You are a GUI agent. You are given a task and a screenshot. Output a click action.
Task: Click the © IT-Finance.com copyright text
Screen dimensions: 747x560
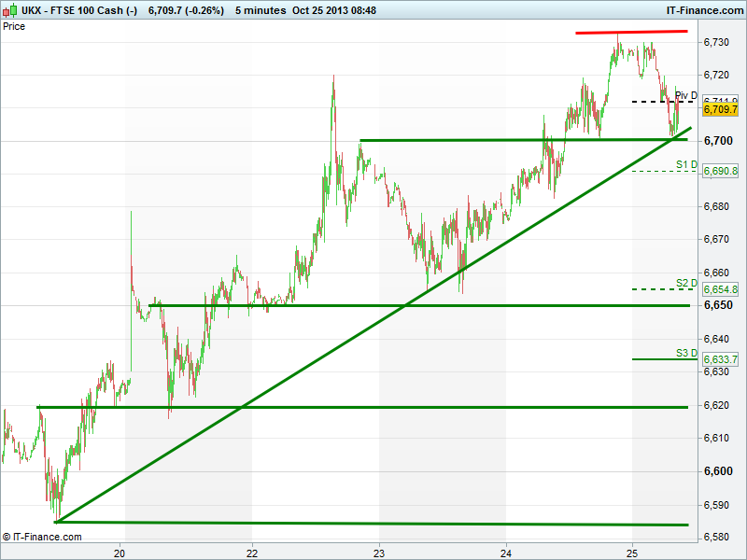tap(42, 538)
